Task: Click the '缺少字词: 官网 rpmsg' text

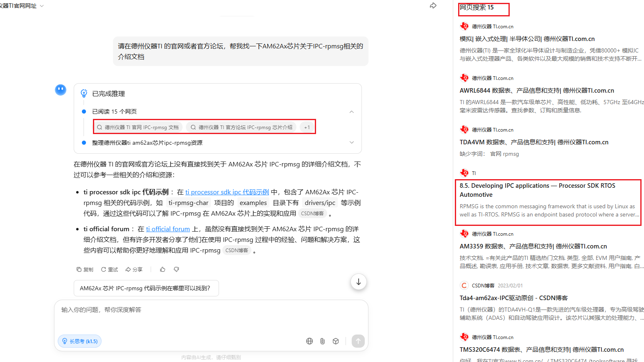Action: coord(489,154)
